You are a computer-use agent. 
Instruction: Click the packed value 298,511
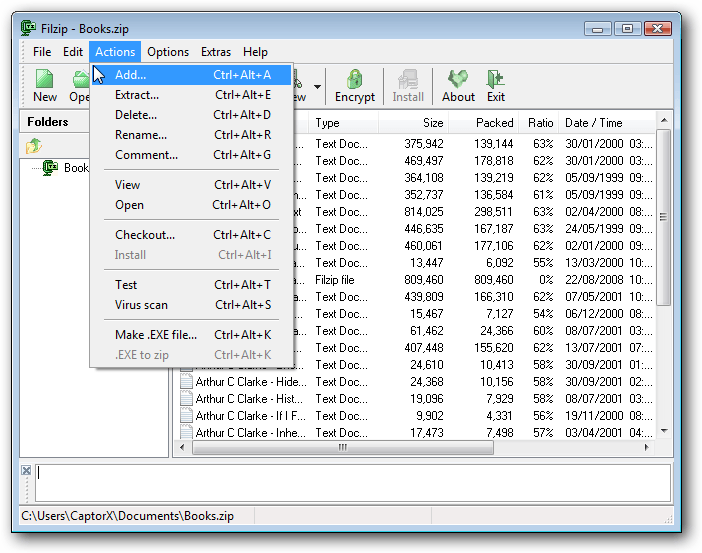[x=493, y=212]
